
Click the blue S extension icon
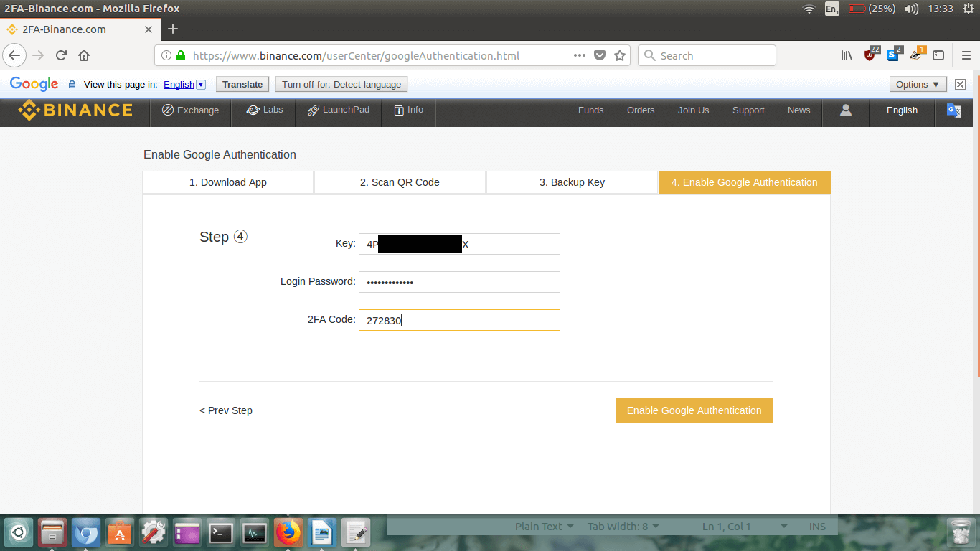894,54
